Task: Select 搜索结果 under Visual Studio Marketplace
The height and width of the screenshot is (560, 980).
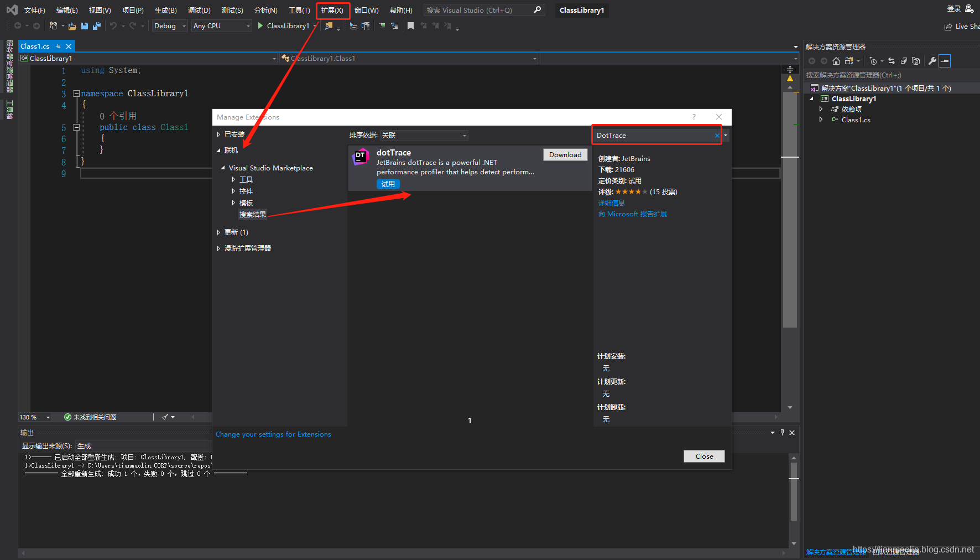Action: [x=252, y=215]
